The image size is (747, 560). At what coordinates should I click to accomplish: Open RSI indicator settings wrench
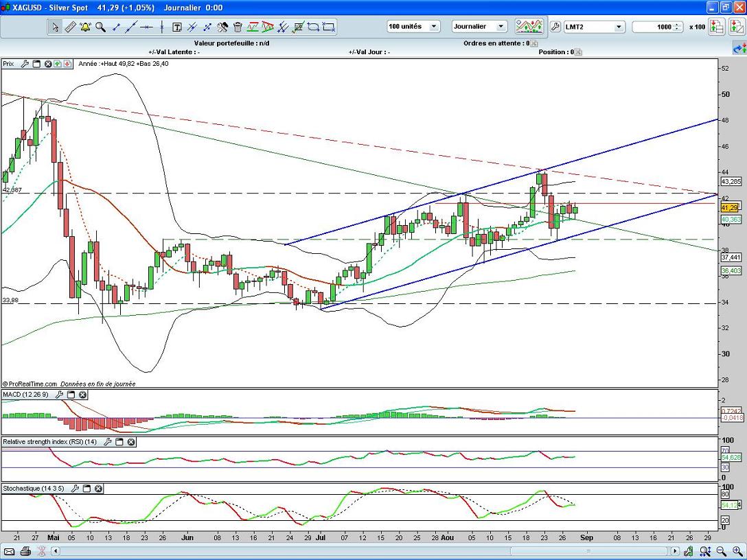[x=107, y=442]
